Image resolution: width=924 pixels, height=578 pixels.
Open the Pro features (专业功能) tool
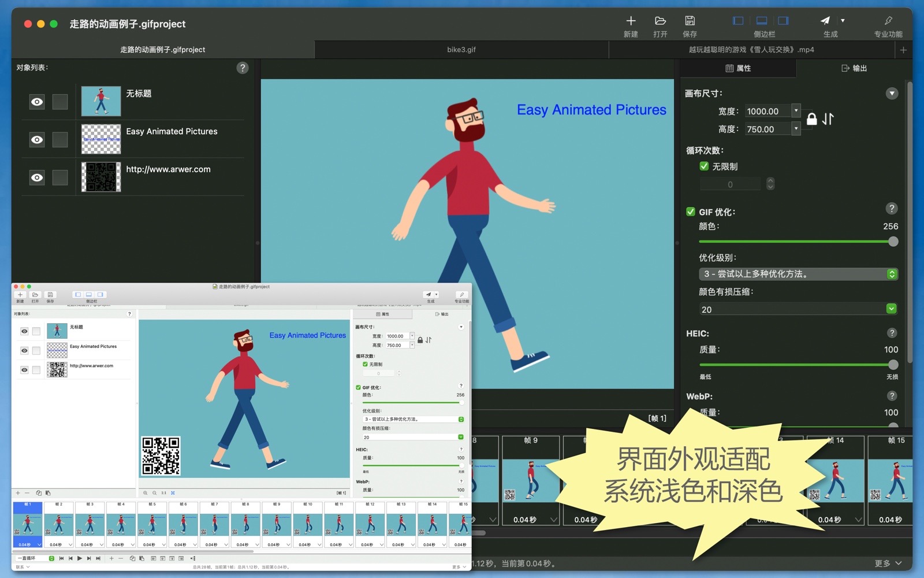[x=888, y=21]
